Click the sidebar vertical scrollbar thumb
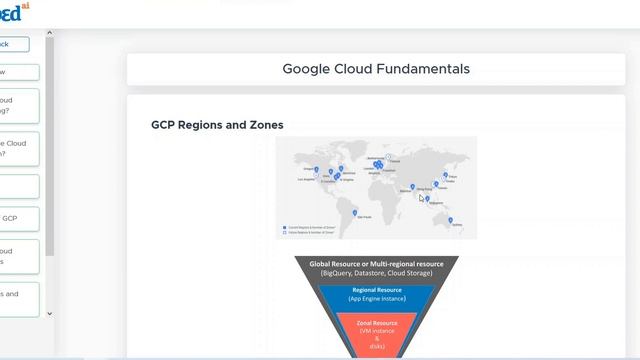640x360 pixels. coord(49,147)
